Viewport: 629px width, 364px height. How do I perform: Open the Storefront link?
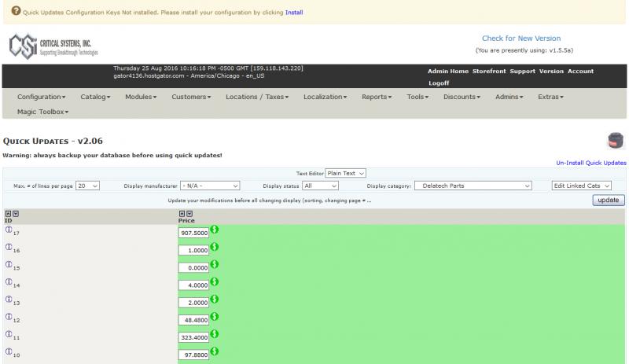point(489,71)
